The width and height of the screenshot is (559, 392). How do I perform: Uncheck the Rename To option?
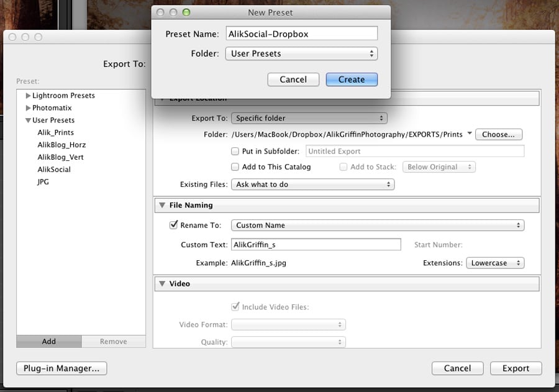click(x=173, y=224)
